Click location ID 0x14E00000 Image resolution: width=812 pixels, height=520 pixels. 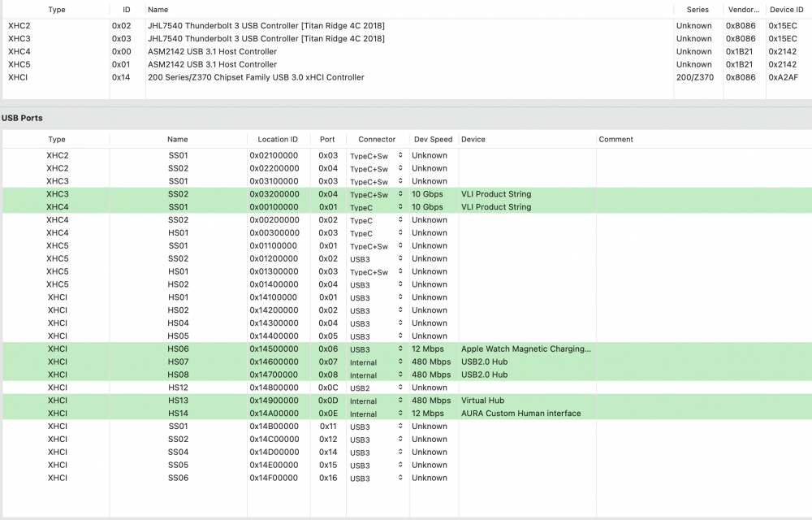[274, 465]
